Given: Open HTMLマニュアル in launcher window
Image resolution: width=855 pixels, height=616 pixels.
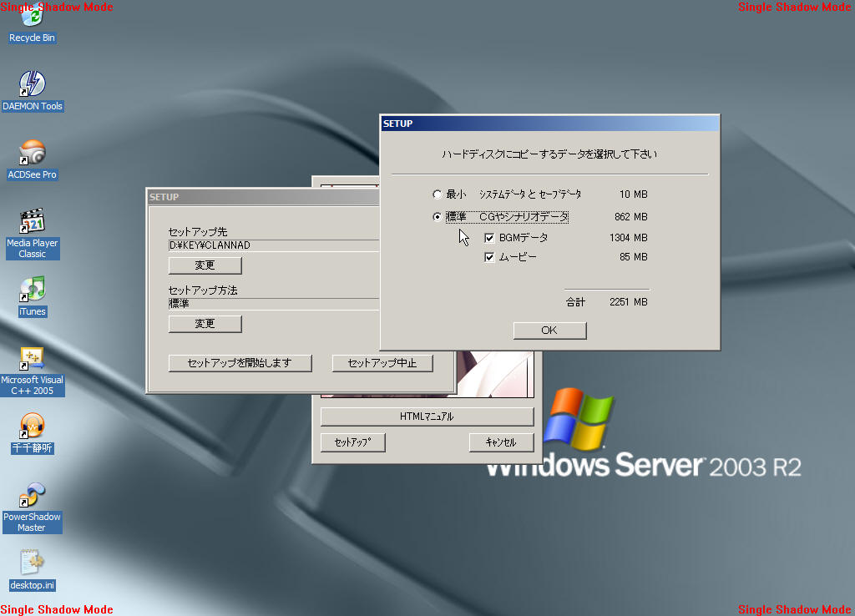Looking at the screenshot, I should 427,417.
